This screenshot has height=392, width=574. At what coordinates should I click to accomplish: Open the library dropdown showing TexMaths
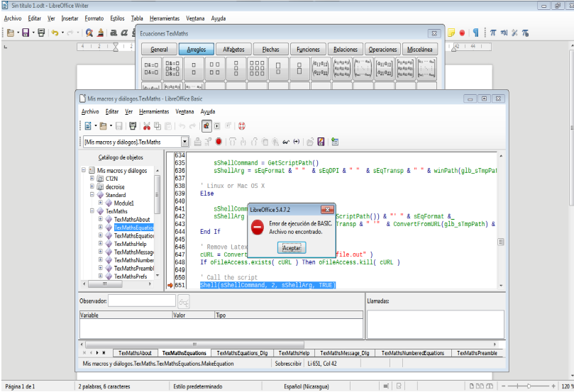point(185,142)
